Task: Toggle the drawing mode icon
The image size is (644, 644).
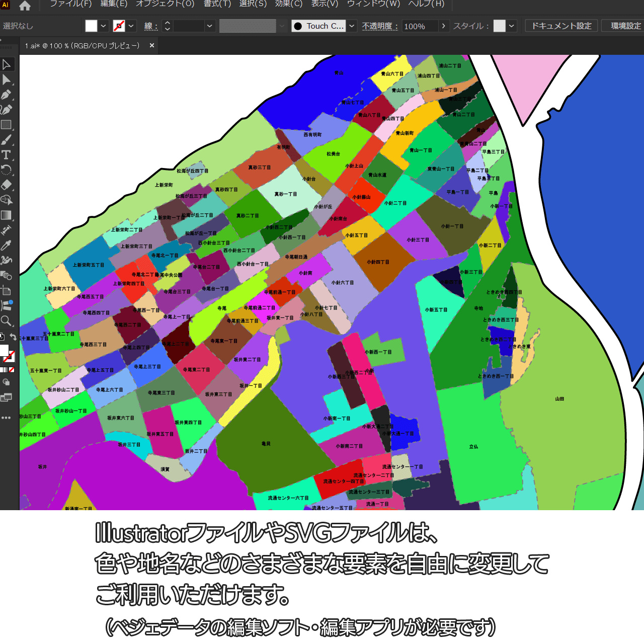Action: (x=7, y=382)
